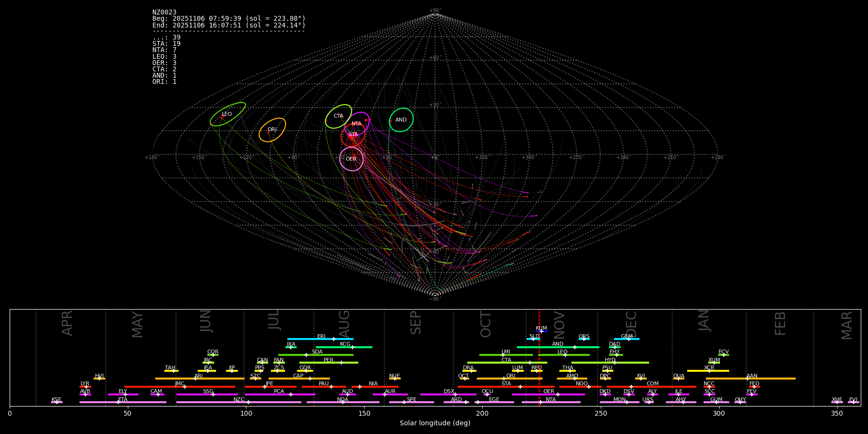Click the LYR shower marker on the timeline
Image resolution: width=868 pixels, height=434 pixels.
click(x=85, y=386)
